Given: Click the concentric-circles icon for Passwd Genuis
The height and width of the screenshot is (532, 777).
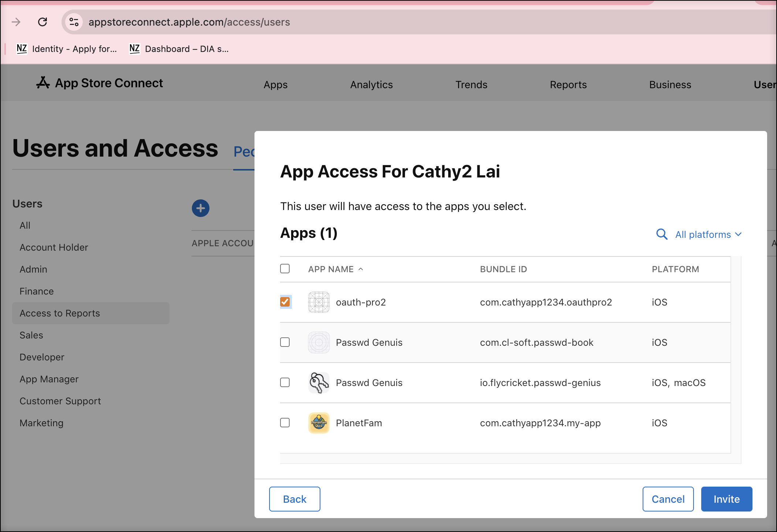Looking at the screenshot, I should 319,342.
